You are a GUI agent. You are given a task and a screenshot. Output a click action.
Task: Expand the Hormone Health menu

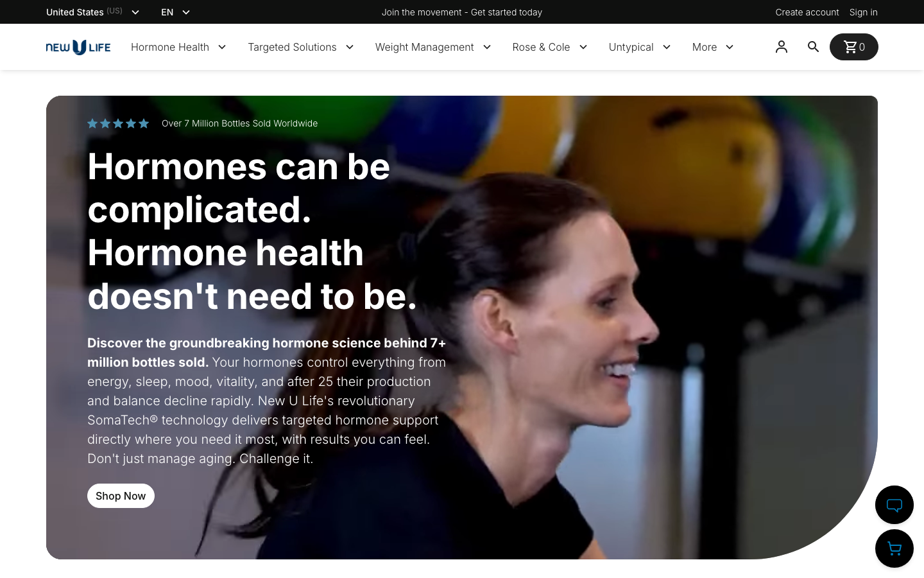(x=178, y=47)
